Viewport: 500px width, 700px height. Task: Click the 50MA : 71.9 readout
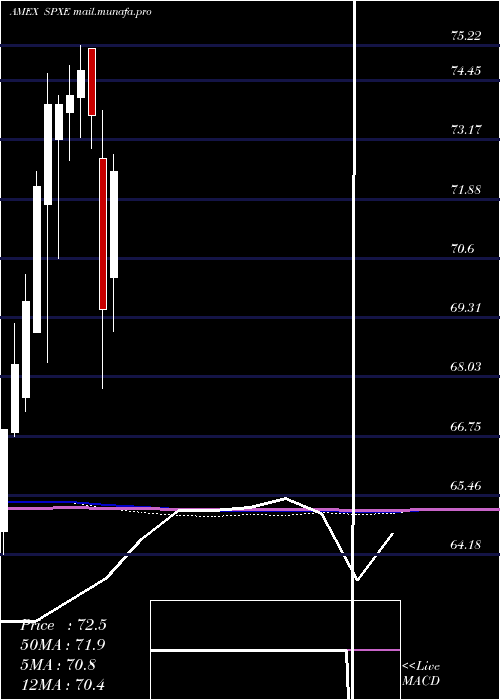coord(62,645)
